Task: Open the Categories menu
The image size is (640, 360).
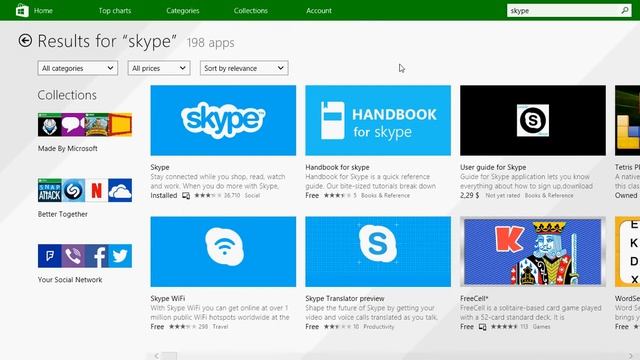Action: point(182,11)
